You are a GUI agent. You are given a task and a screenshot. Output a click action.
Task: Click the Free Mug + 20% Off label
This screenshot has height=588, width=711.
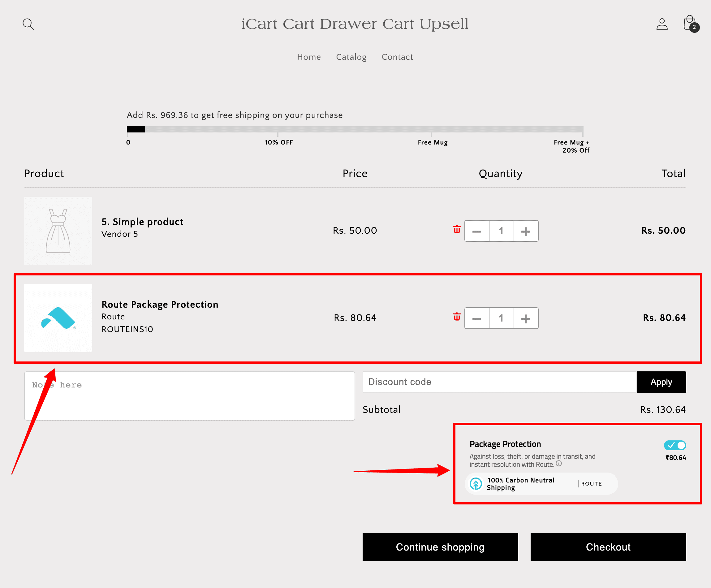click(x=572, y=146)
